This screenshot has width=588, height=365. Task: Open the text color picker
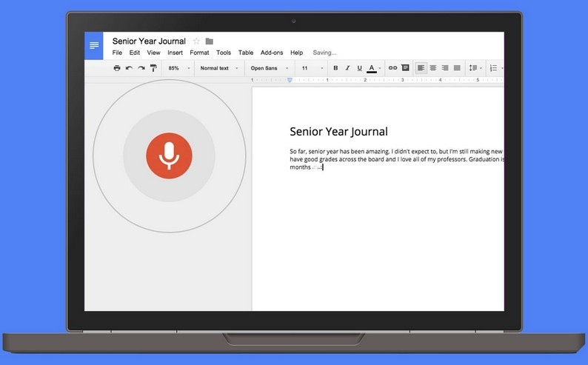[373, 68]
